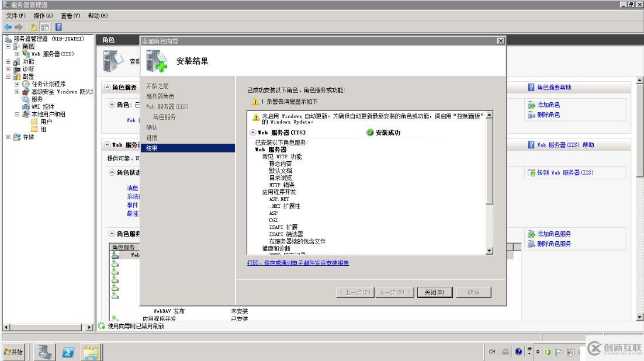The image size is (644, 361).
Task: Click the main pane vertical scrollbar down arrow
Action: point(639,317)
